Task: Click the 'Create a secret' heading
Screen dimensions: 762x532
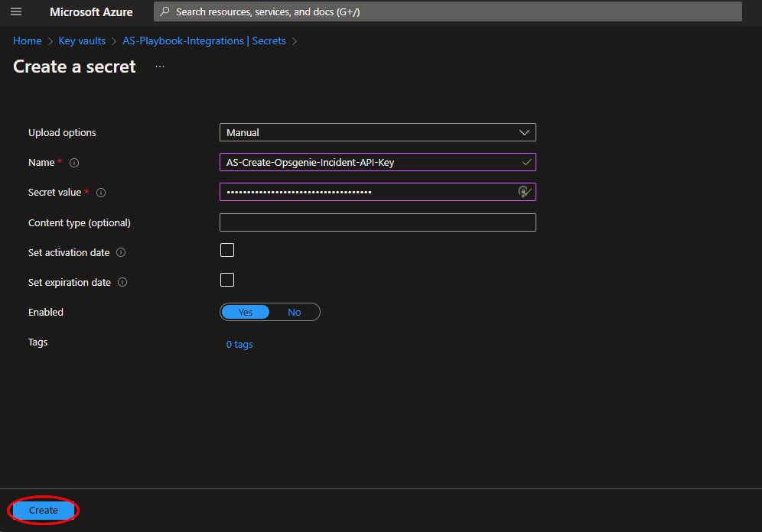Action: point(74,66)
